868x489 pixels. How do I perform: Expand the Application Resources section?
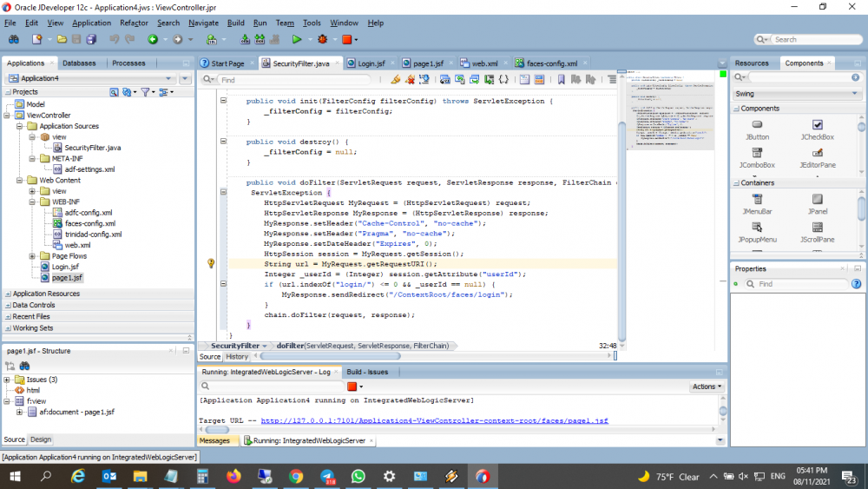(8, 294)
